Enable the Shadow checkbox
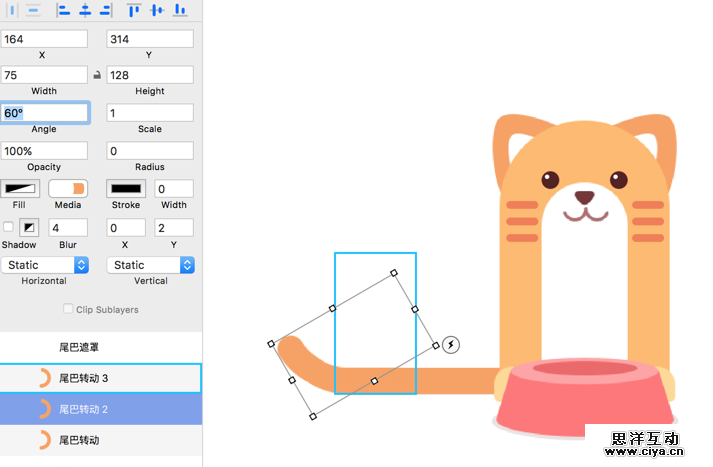This screenshot has height=467, width=713. 9,227
